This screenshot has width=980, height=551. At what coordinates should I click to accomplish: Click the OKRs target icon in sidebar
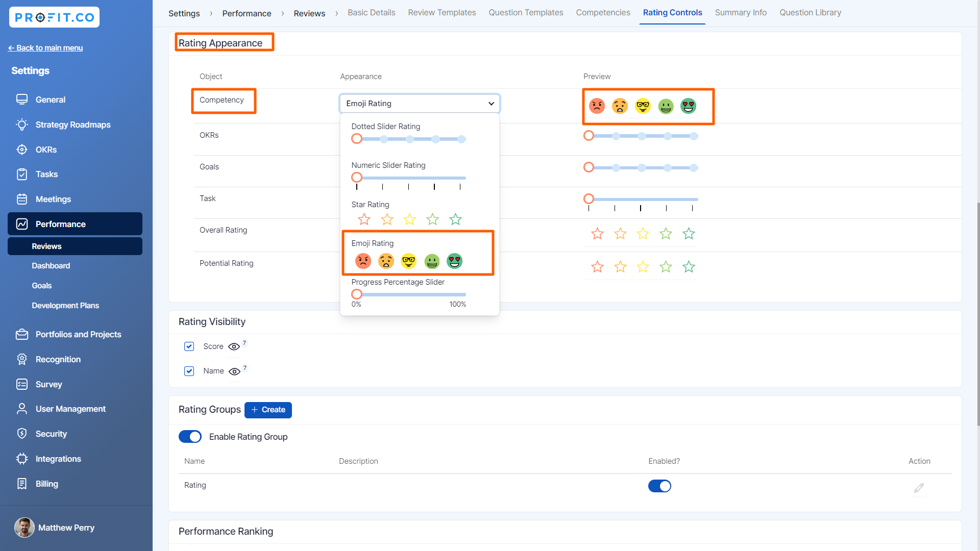[22, 149]
